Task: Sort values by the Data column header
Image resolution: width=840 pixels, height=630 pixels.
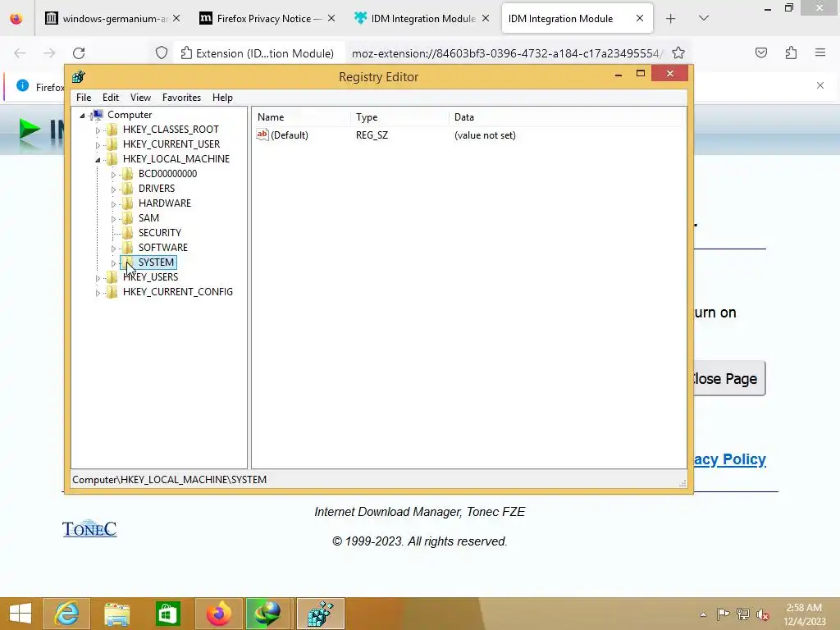Action: 567,117
